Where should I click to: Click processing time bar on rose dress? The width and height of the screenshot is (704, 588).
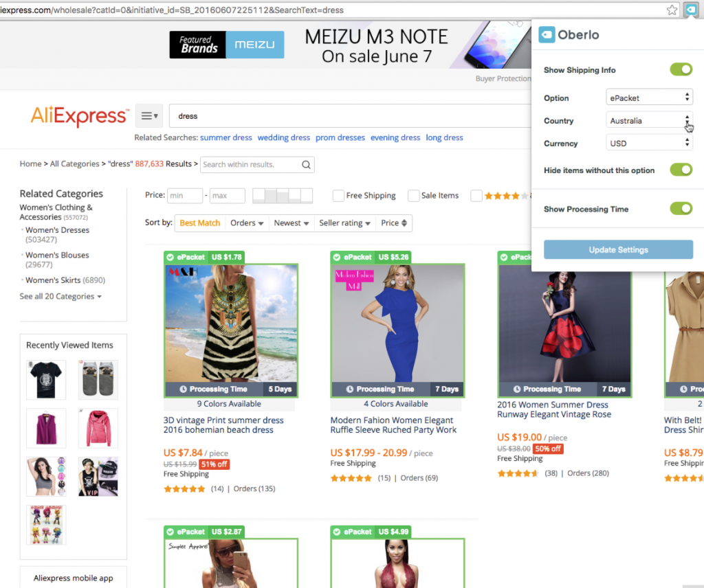pyautogui.click(x=564, y=389)
